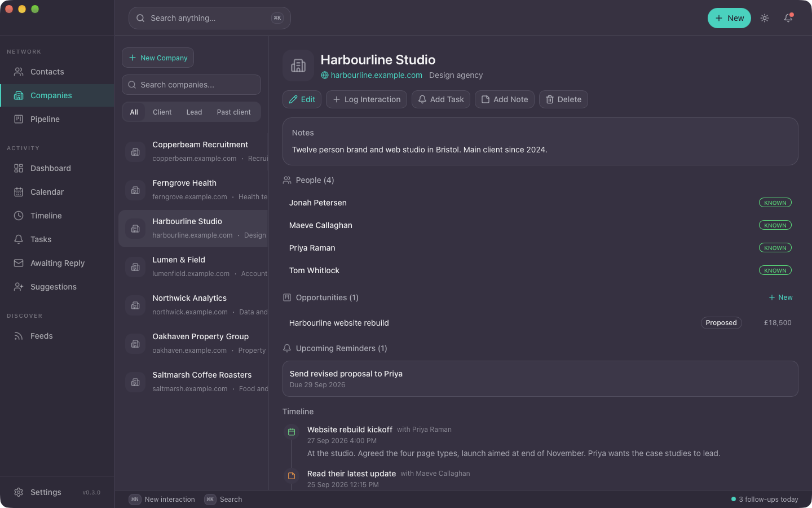Screen dimensions: 812x508
Task: Click the Opportunities section board icon
Action: (x=287, y=297)
